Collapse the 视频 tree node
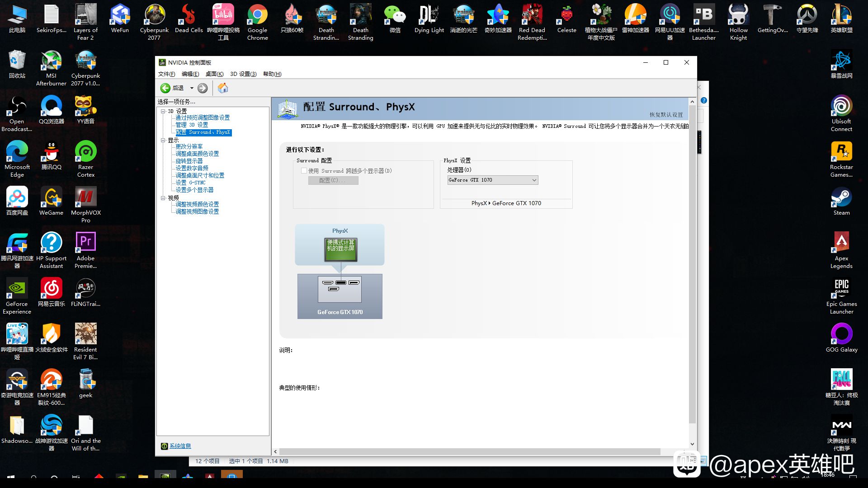 163,198
